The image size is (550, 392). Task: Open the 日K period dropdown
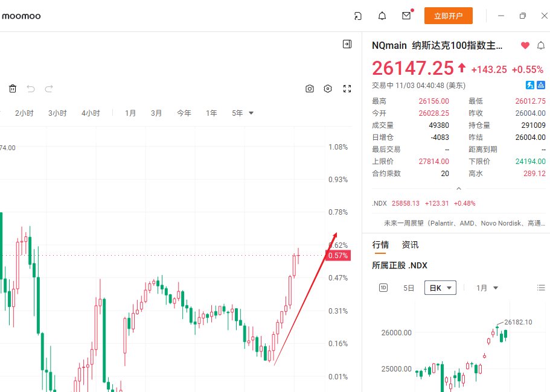tap(440, 288)
